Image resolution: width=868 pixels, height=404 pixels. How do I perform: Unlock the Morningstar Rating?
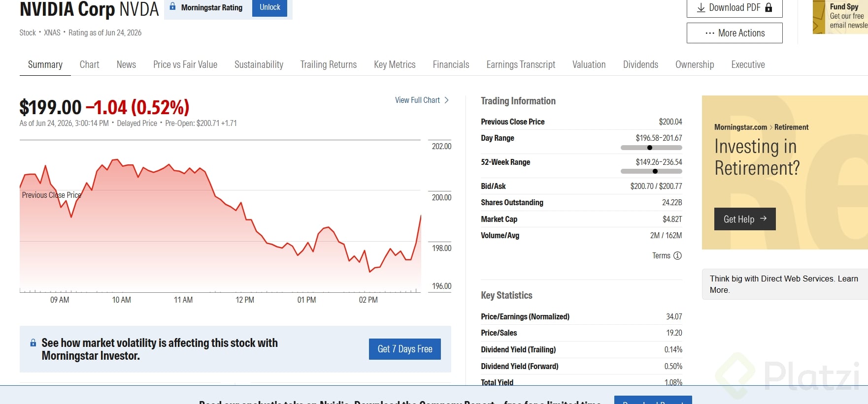(x=269, y=7)
